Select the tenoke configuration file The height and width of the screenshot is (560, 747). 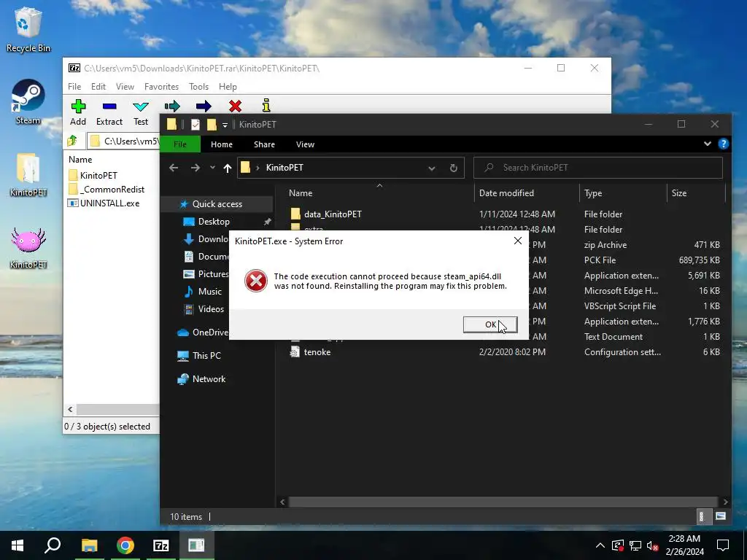[317, 352]
